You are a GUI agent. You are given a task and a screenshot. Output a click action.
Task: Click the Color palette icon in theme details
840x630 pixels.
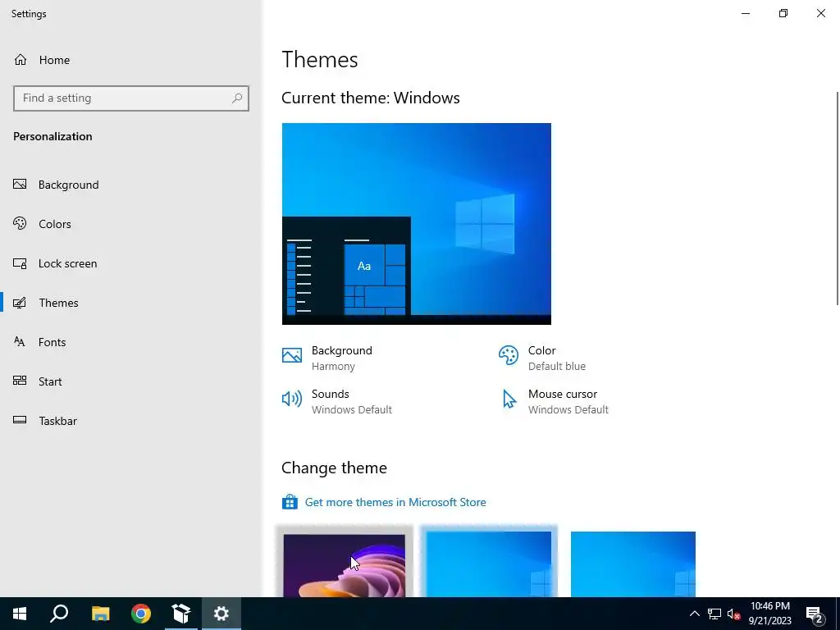point(509,355)
